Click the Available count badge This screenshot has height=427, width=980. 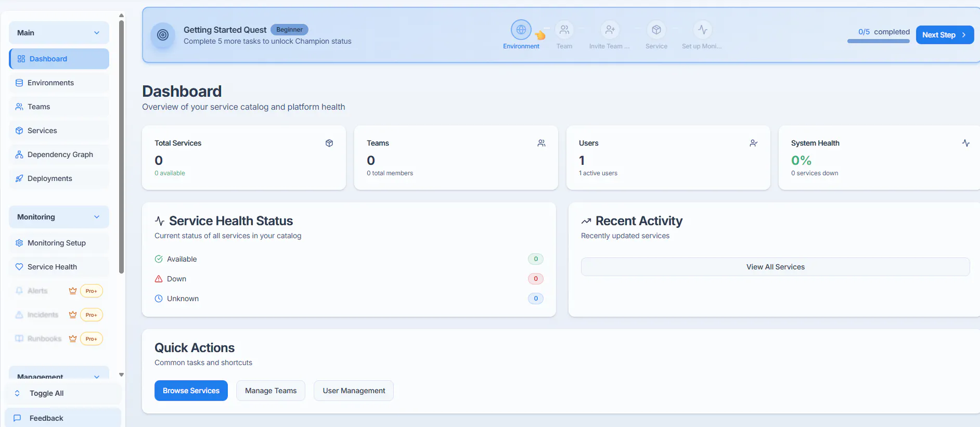coord(536,259)
